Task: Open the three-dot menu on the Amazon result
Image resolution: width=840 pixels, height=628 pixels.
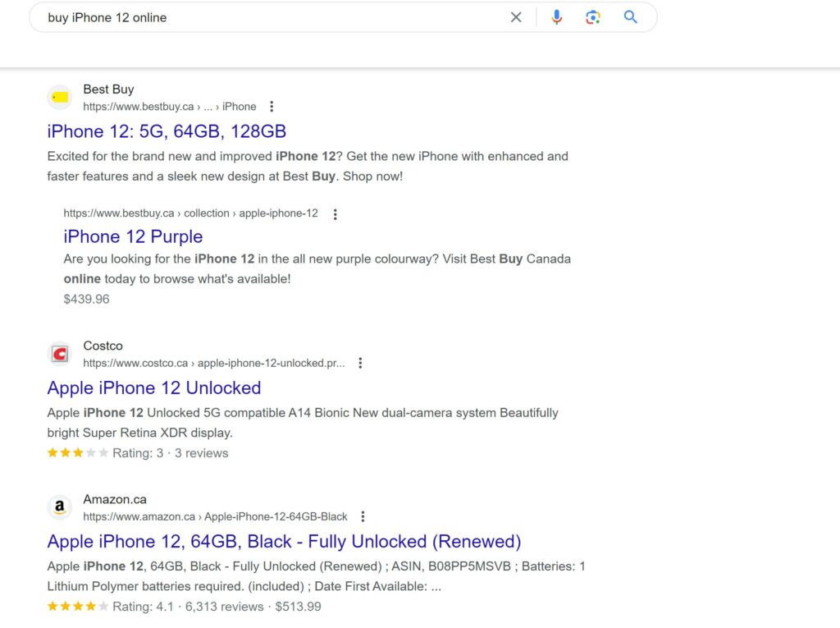Action: 363,516
